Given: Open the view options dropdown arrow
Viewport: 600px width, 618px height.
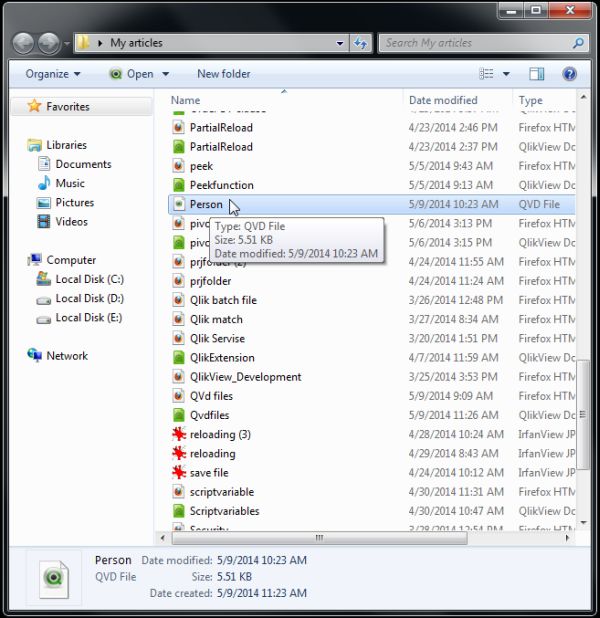Looking at the screenshot, I should point(506,74).
